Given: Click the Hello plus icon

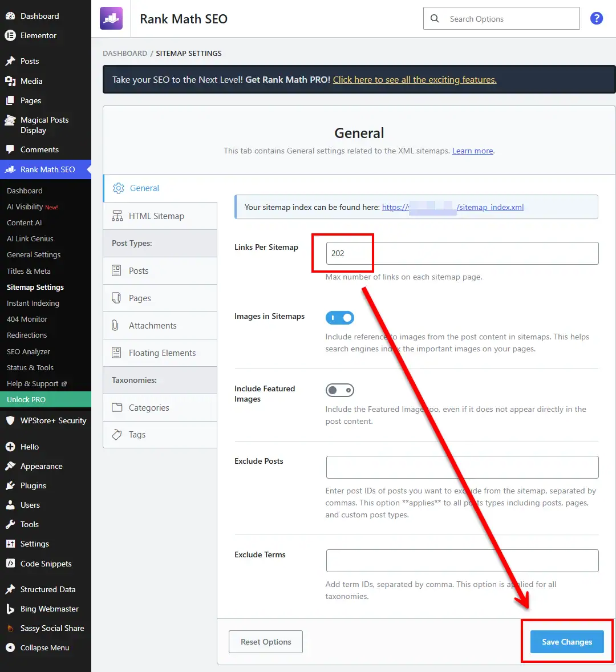Looking at the screenshot, I should click(x=10, y=447).
